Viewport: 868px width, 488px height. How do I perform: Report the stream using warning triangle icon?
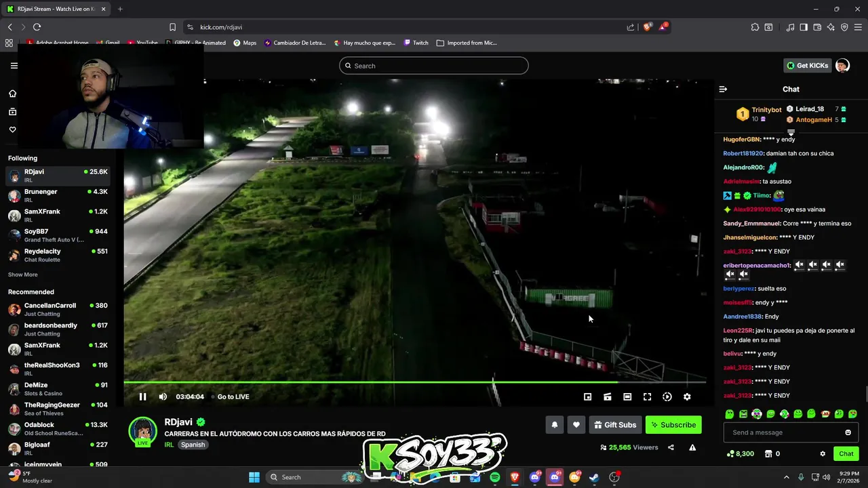tap(692, 447)
